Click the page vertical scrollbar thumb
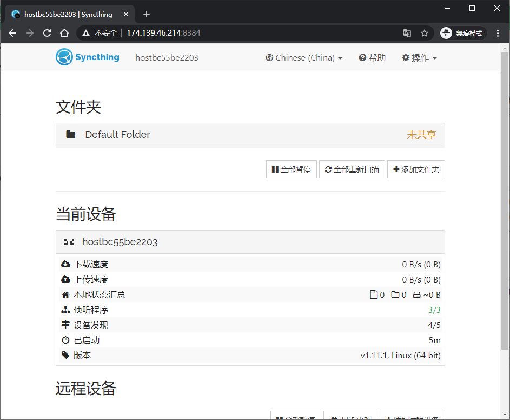Screen dimensions: 510x420 505,201
